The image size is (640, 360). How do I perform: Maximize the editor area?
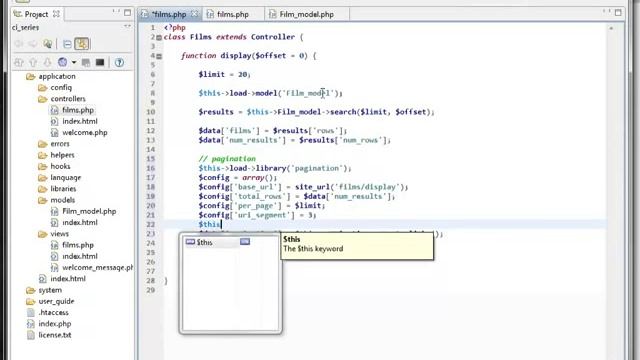point(618,13)
